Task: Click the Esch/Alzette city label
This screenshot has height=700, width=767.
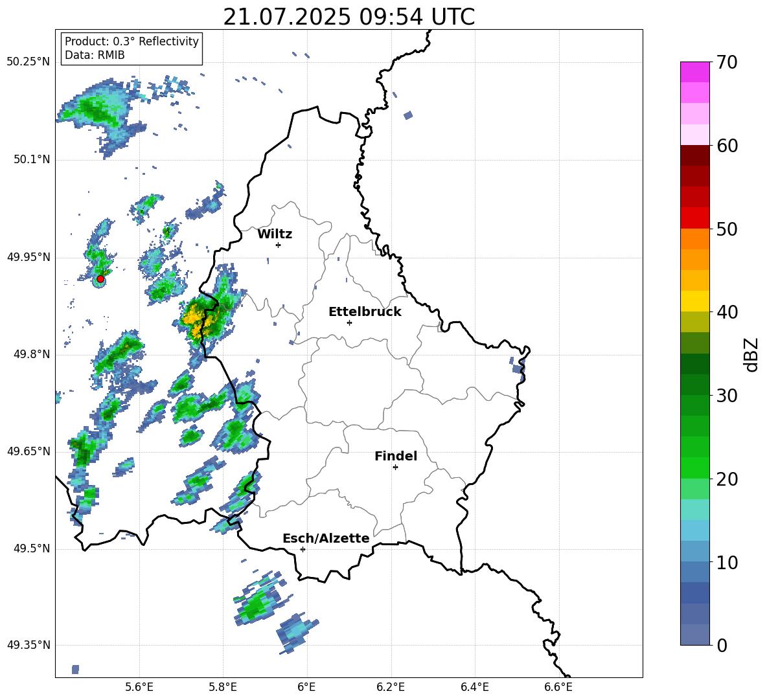Action: (326, 538)
